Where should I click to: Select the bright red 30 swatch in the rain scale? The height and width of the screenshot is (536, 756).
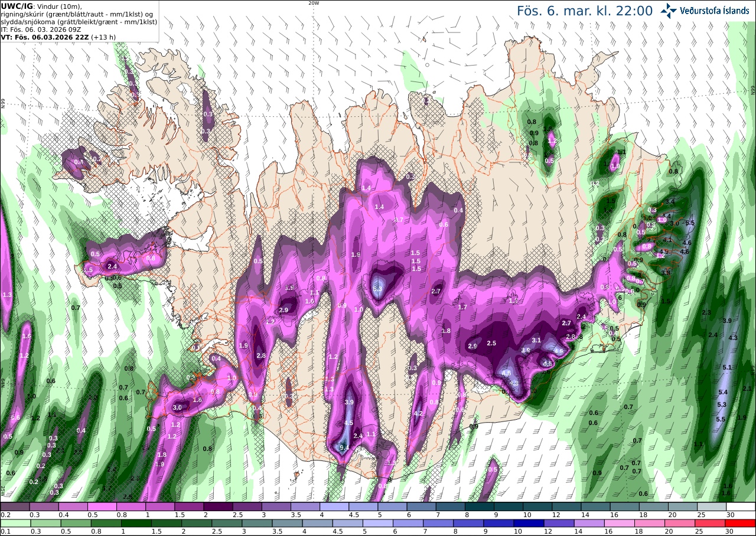click(x=741, y=523)
